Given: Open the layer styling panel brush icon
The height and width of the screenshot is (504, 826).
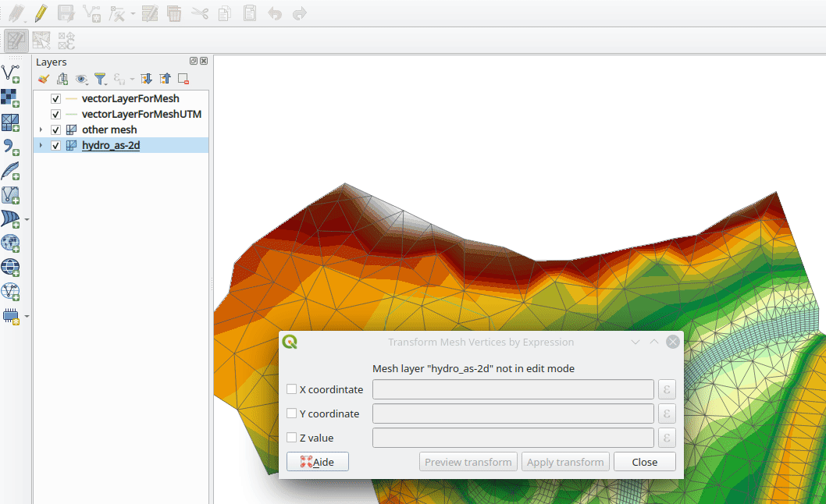Looking at the screenshot, I should coord(44,79).
